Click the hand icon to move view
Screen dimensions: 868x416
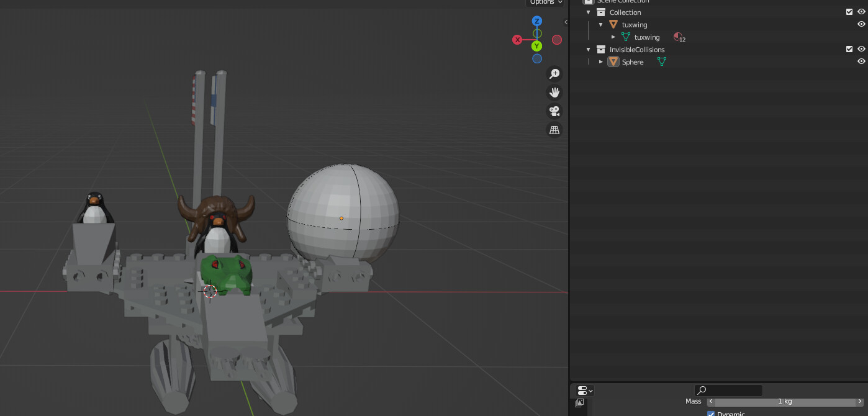554,93
